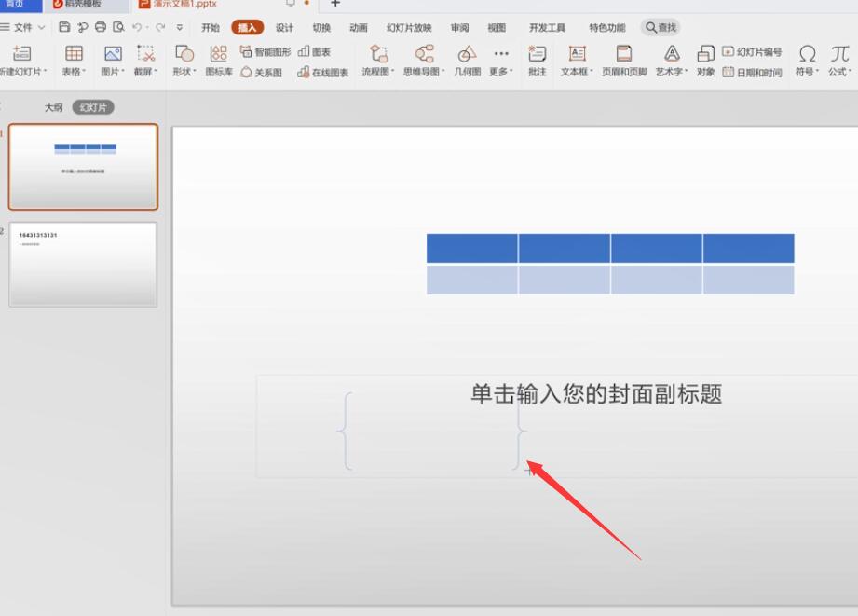The image size is (858, 616).
Task: Open the 形状 shapes tool
Action: pyautogui.click(x=184, y=61)
